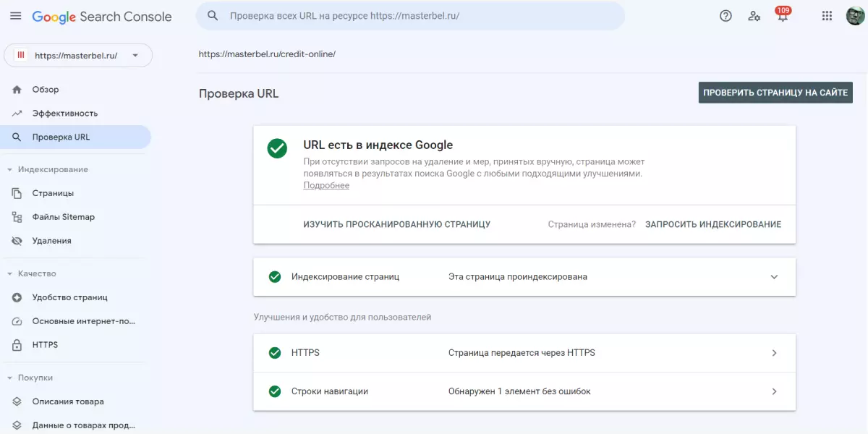This screenshot has width=868, height=434.
Task: Click text Эта страница проиндексирована
Action: [518, 277]
